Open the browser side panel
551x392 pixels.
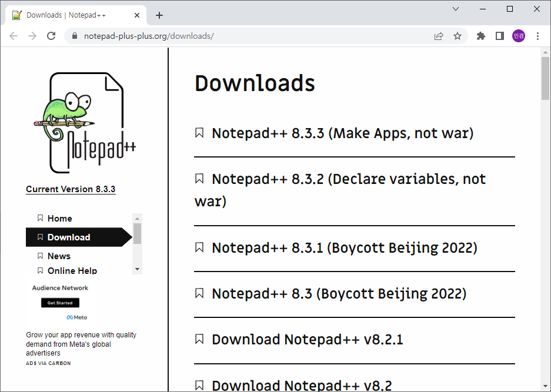(500, 36)
